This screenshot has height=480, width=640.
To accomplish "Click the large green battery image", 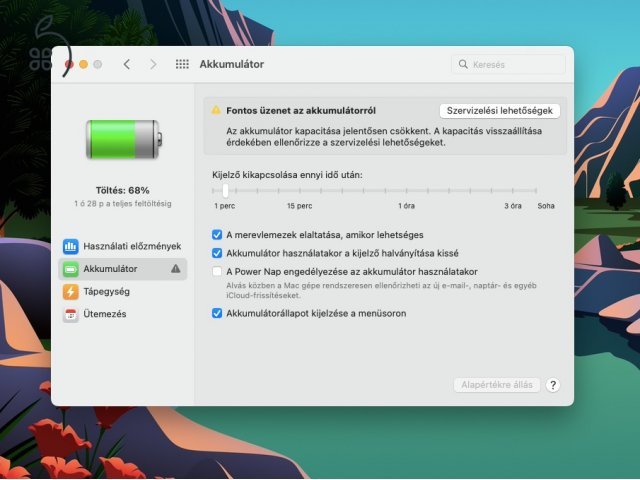I will click(x=124, y=139).
